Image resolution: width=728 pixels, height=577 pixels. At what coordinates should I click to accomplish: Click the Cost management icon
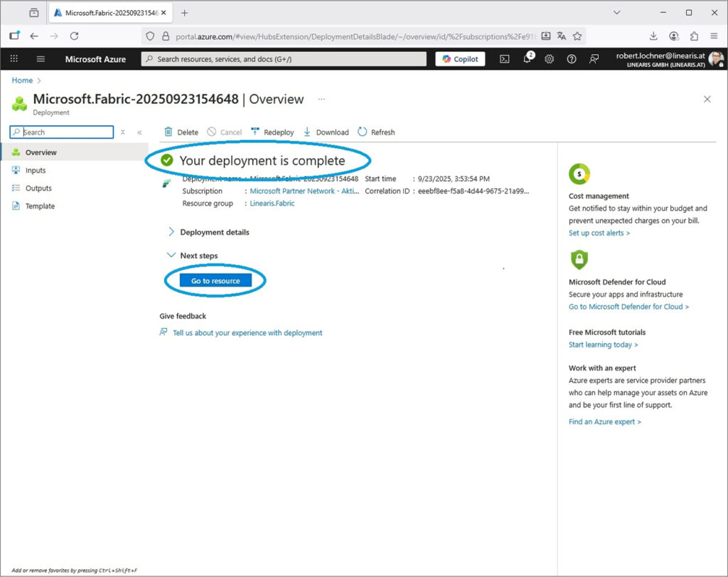(579, 174)
